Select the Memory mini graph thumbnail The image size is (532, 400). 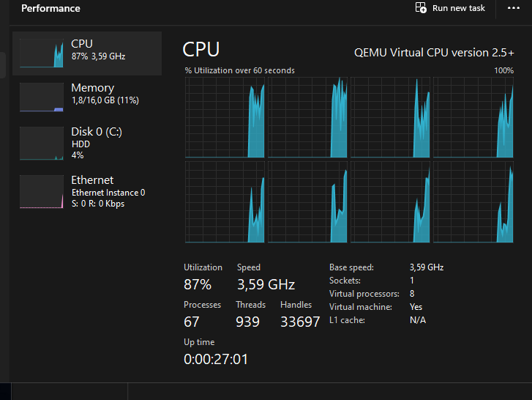[42, 97]
